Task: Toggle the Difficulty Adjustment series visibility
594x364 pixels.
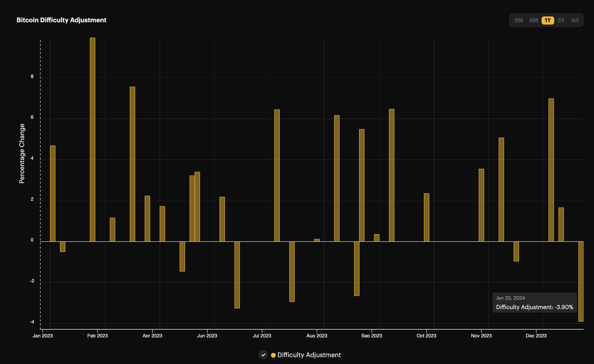Action: click(x=263, y=355)
